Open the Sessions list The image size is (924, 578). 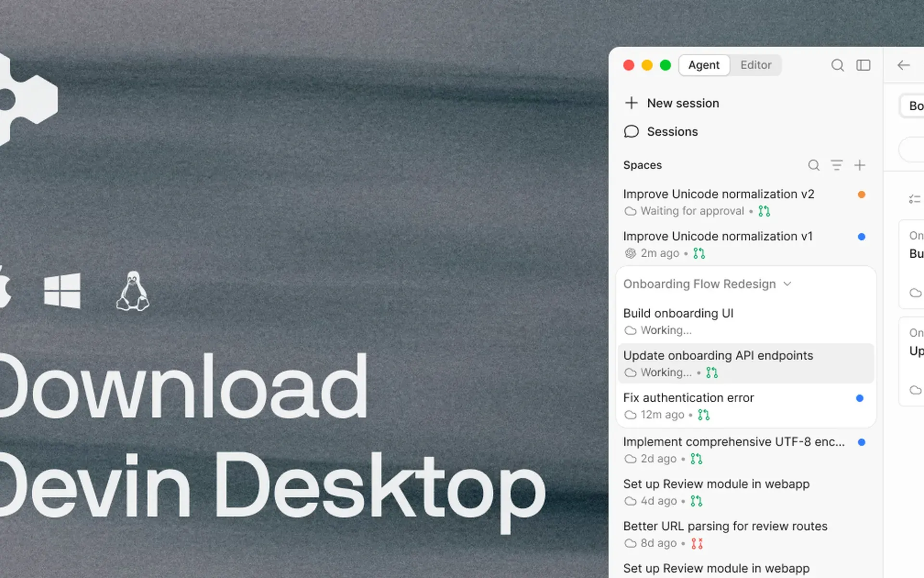672,131
